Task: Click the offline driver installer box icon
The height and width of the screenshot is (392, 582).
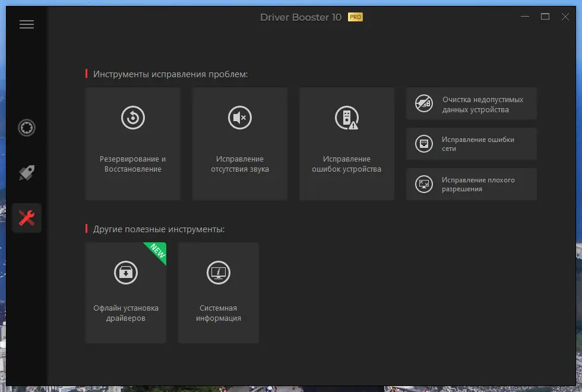Action: tap(126, 273)
